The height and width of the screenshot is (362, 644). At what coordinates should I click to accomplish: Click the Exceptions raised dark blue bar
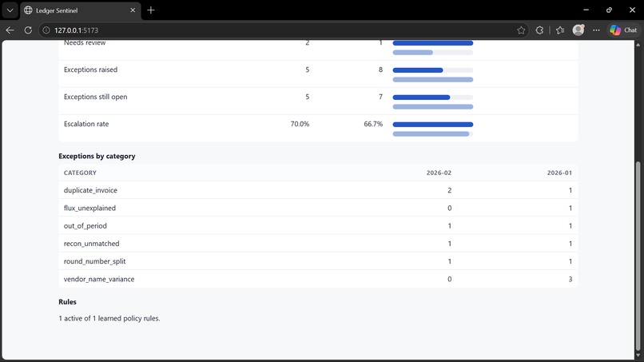point(418,70)
